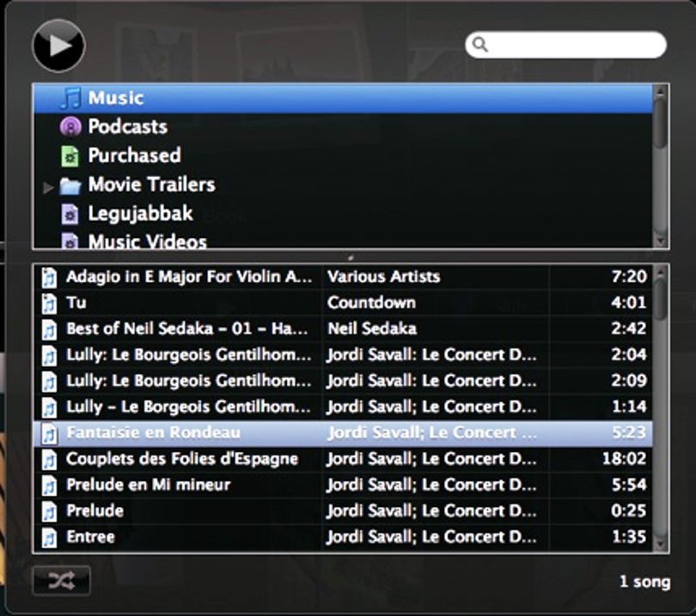This screenshot has width=696, height=616.
Task: Click the green Purchased playlist icon
Action: point(70,156)
